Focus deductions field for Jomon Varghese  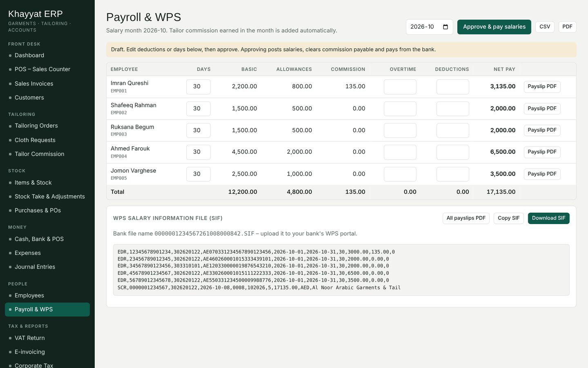click(x=453, y=174)
